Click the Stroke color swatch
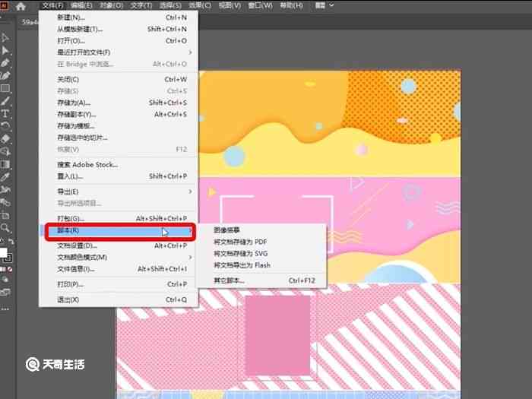Image resolution: width=532 pixels, height=399 pixels. tap(8, 258)
